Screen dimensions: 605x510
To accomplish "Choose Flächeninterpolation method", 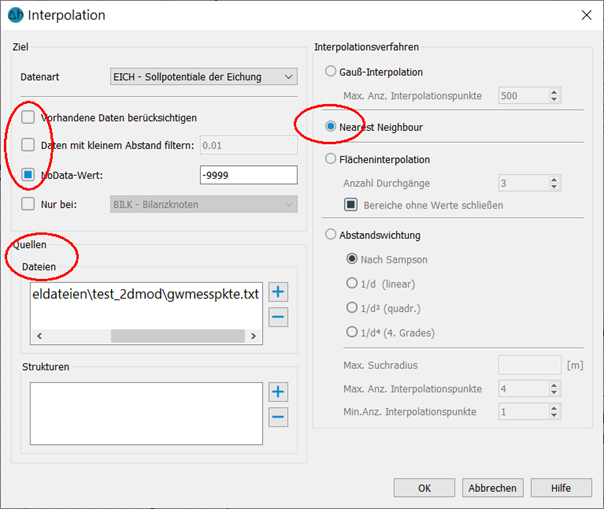I will pos(332,159).
